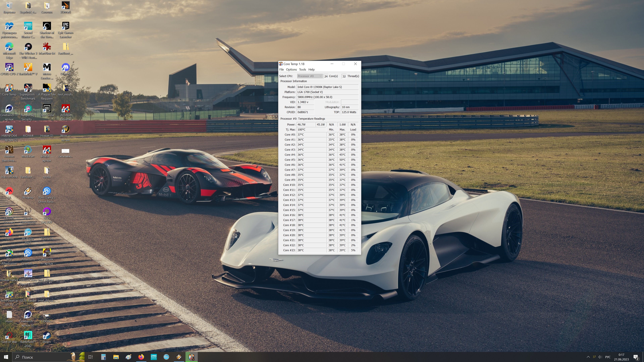Click the РУС language switcher in tray
Screen dimensions: 644x362
[608, 357]
